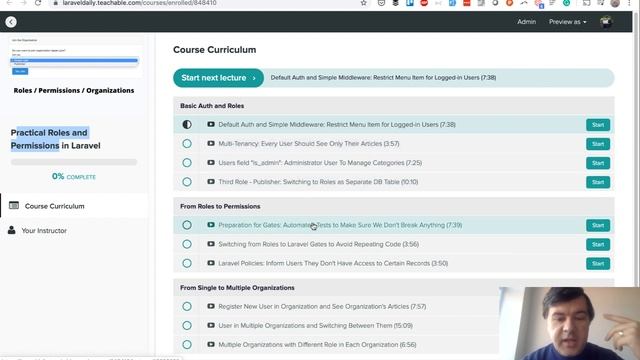Start the Switching from Roles to Gates lecture
640x360 pixels.
pyautogui.click(x=598, y=244)
